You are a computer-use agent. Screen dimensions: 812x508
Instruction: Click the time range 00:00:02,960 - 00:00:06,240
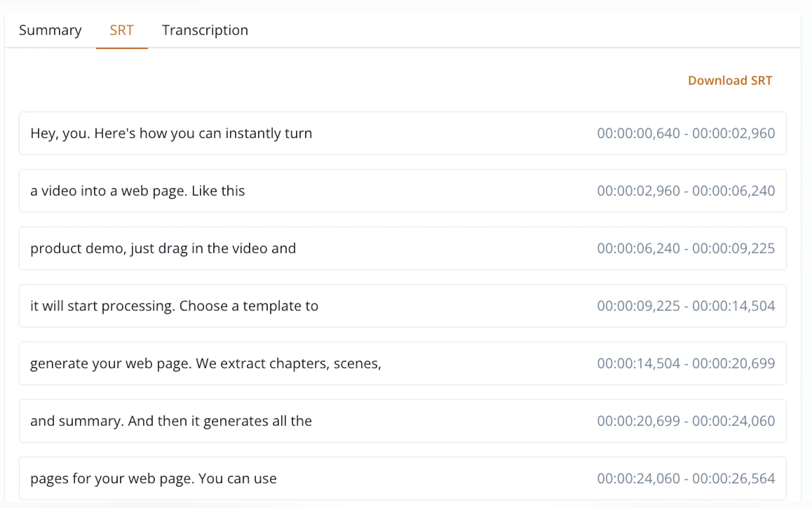(686, 191)
